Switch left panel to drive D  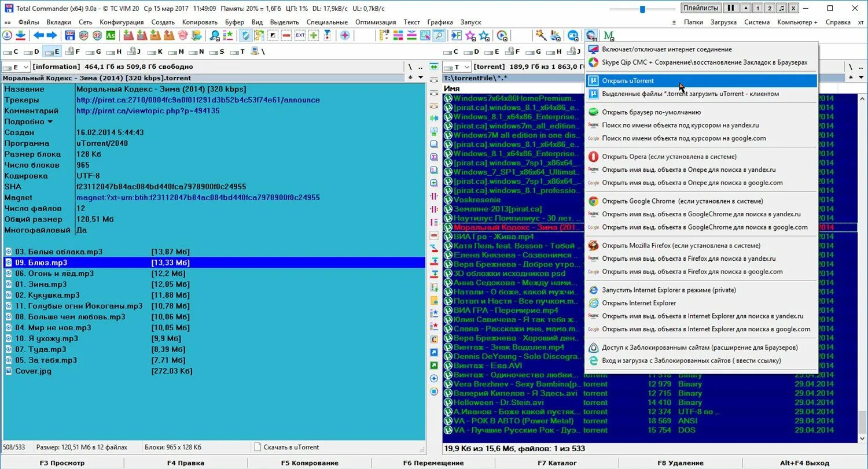coord(31,51)
